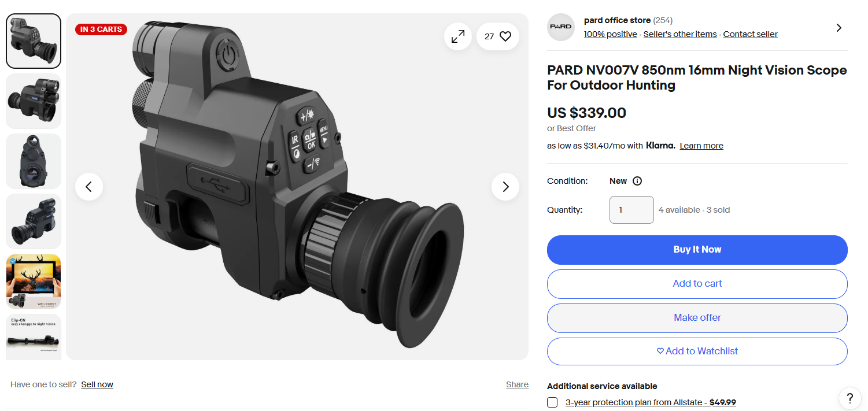Click the product title PARD NV007V text

coord(697,77)
